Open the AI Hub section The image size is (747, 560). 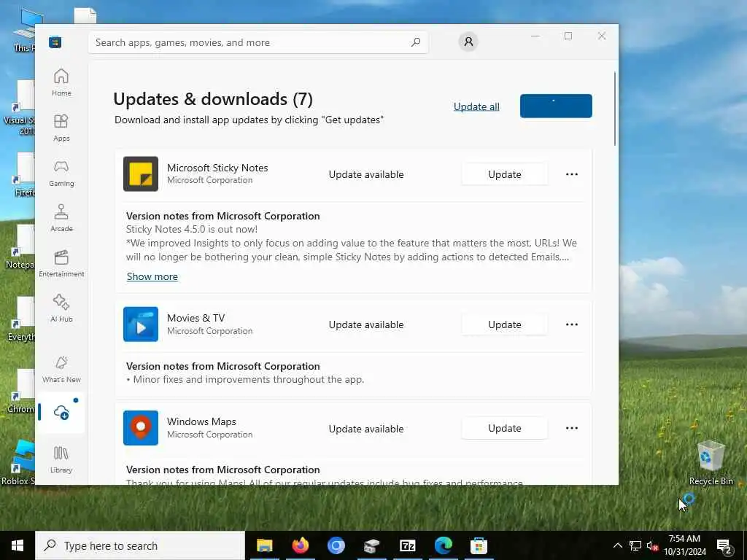(x=61, y=308)
